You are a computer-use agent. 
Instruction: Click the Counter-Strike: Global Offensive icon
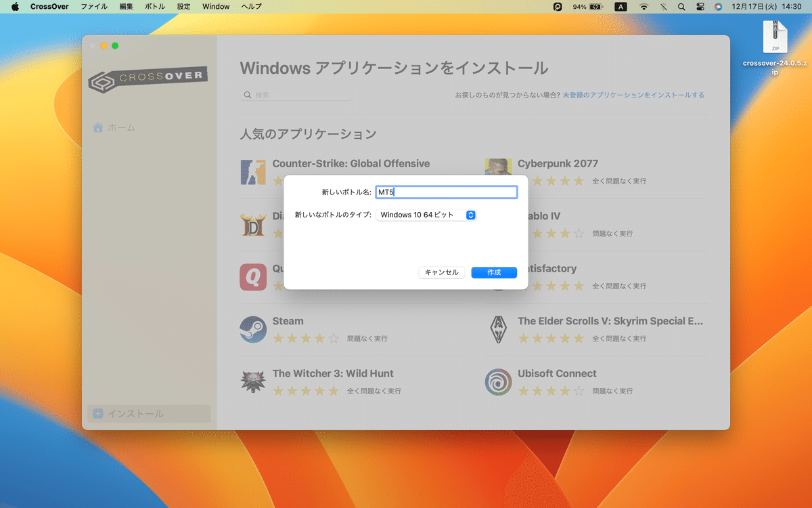click(x=252, y=172)
